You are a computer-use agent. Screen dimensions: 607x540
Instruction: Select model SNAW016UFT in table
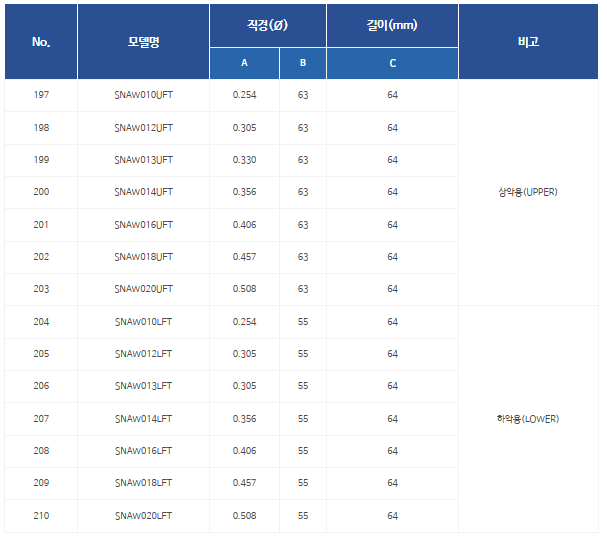click(143, 225)
